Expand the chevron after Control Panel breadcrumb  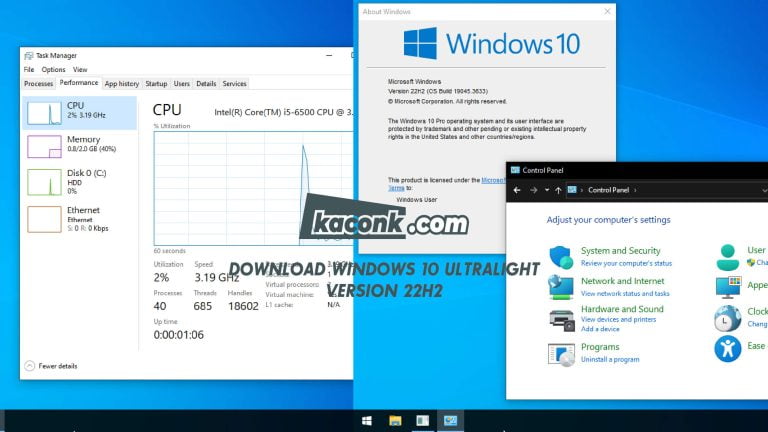(x=635, y=190)
